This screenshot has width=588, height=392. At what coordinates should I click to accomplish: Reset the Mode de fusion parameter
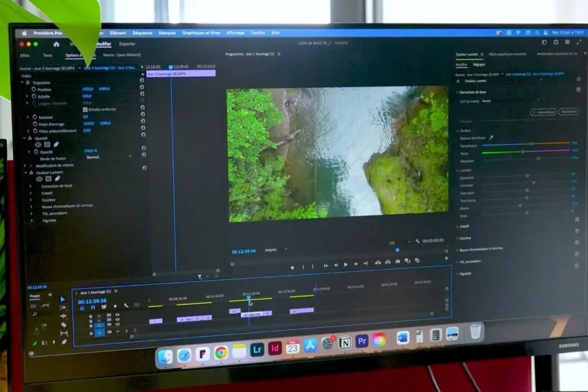(x=144, y=155)
